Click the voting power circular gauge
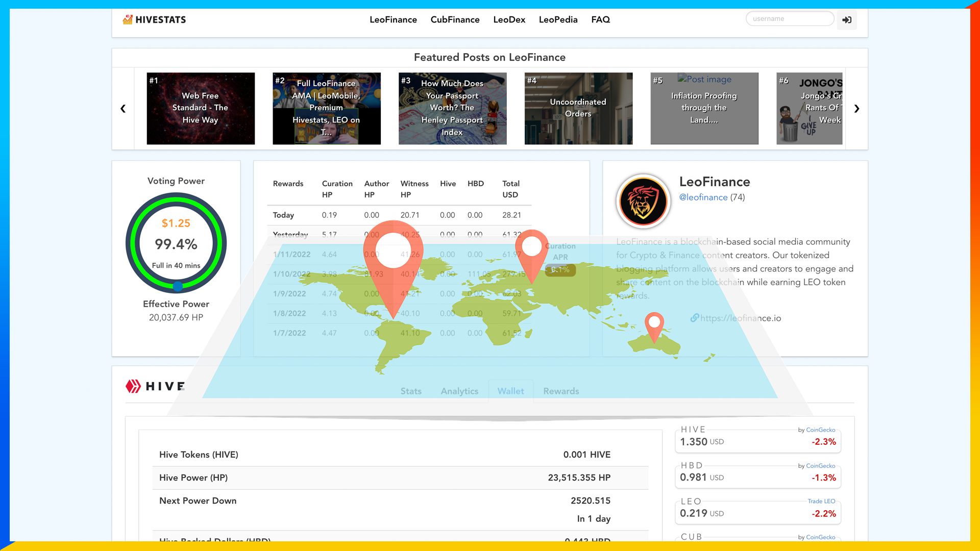The width and height of the screenshot is (980, 551). pyautogui.click(x=176, y=243)
